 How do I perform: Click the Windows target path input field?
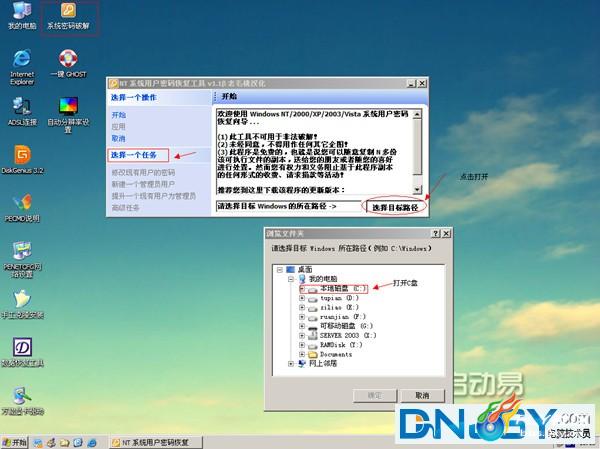point(289,206)
